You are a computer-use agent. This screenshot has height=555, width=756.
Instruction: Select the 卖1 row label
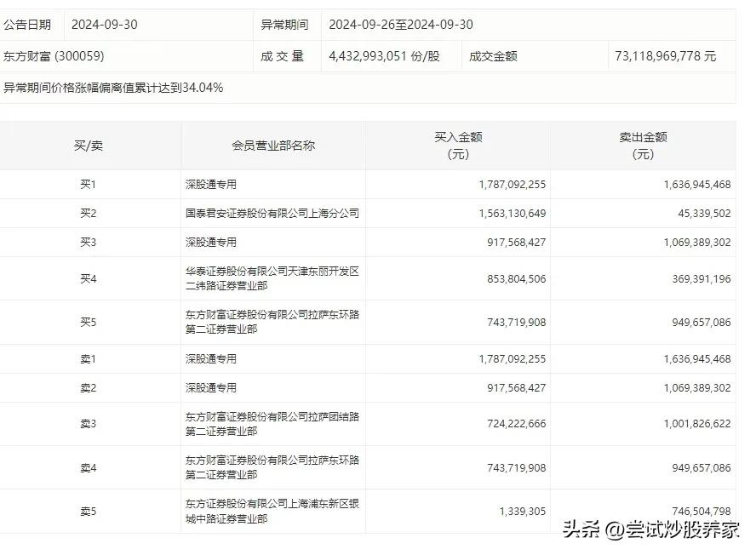(x=89, y=358)
